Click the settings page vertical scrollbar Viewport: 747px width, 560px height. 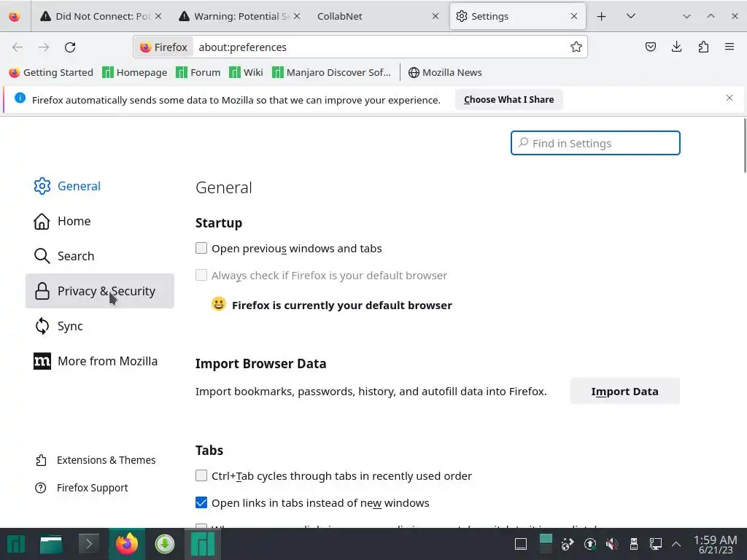point(745,146)
